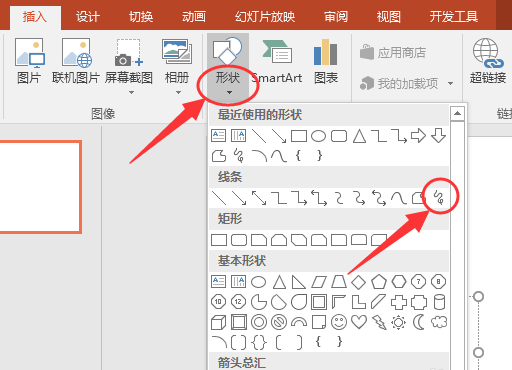Choose oval in the 最近使用的形状 row
Image resolution: width=512 pixels, height=370 pixels.
click(319, 136)
